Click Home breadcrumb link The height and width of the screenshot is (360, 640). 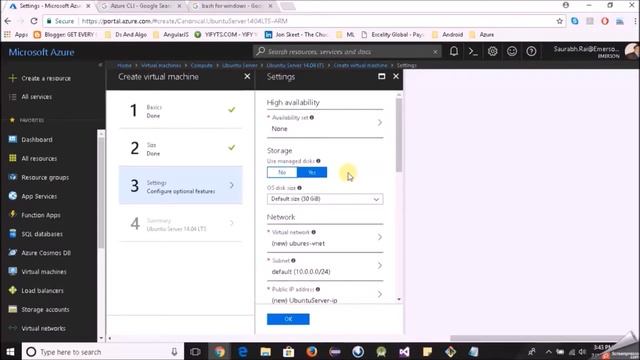(x=124, y=65)
